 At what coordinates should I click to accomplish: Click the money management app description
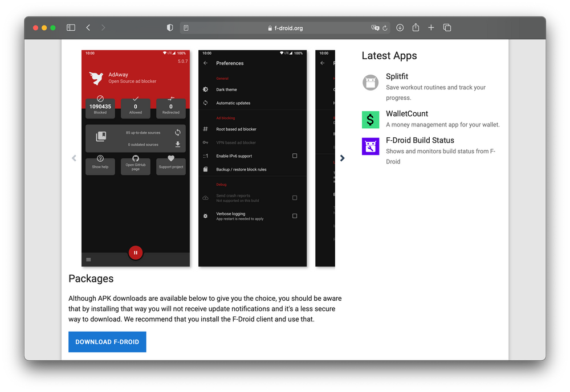[x=442, y=125]
